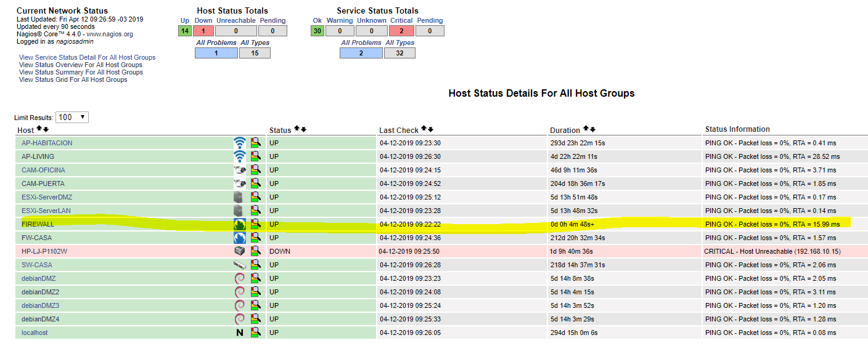Open View Status Overview For All Host Groups
868x351 pixels.
point(81,65)
